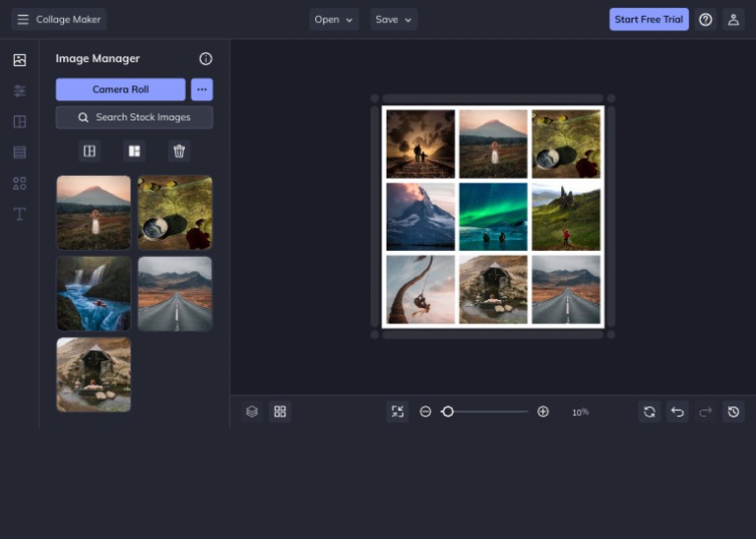The width and height of the screenshot is (756, 539).
Task: Open the more options button beside Camera Roll
Action: point(202,90)
